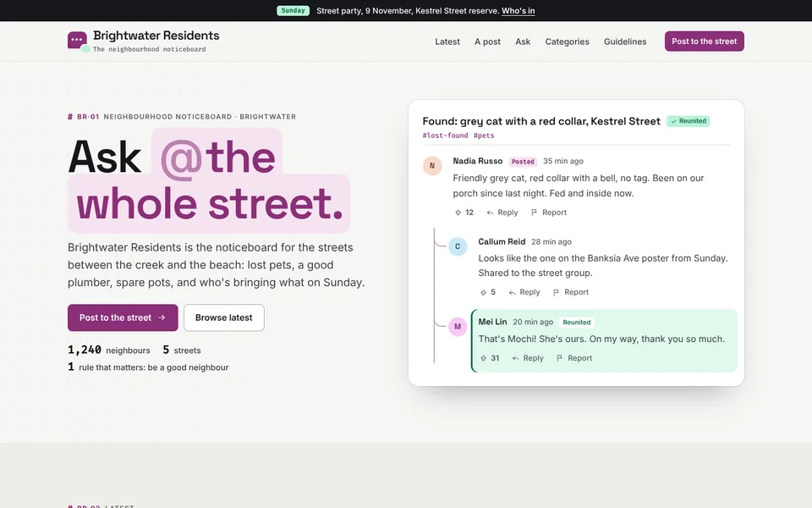Image resolution: width=812 pixels, height=508 pixels.
Task: Click The neighbourhood noticeboard tagline
Action: point(149,49)
